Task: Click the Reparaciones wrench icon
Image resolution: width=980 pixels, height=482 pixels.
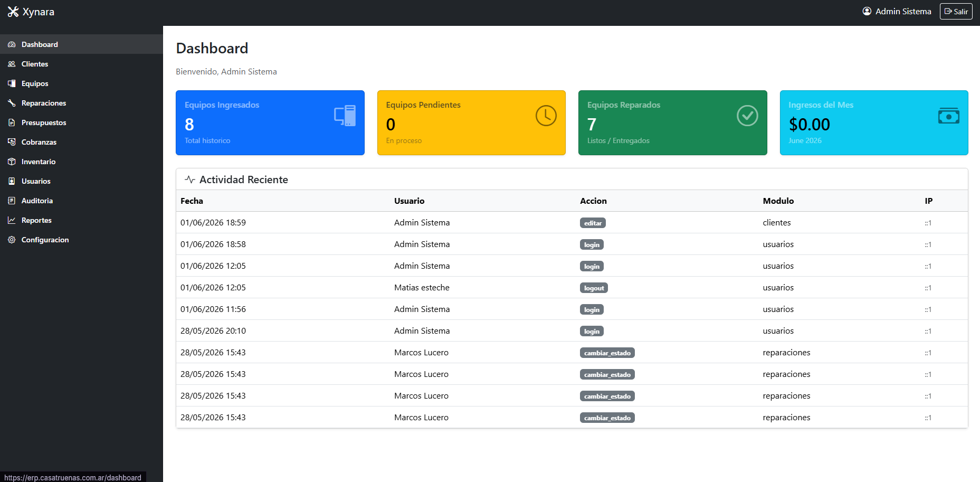Action: tap(12, 103)
